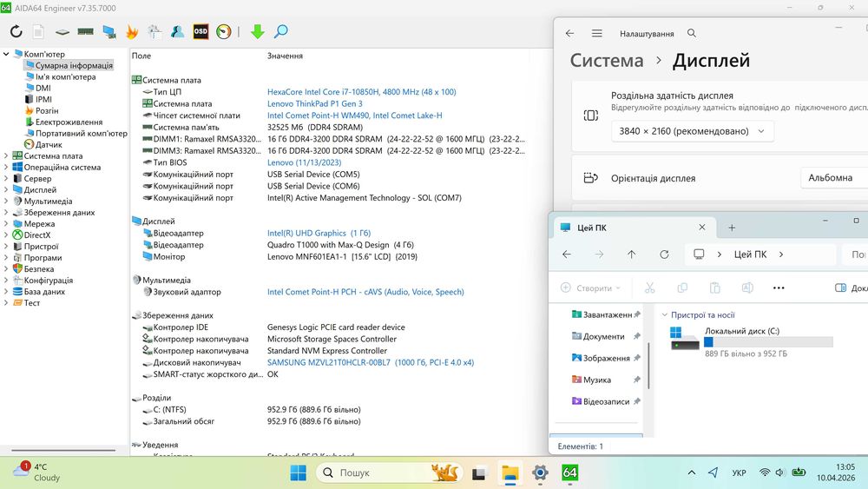The width and height of the screenshot is (868, 489).
Task: Expand the Тест tree node
Action: [6, 303]
